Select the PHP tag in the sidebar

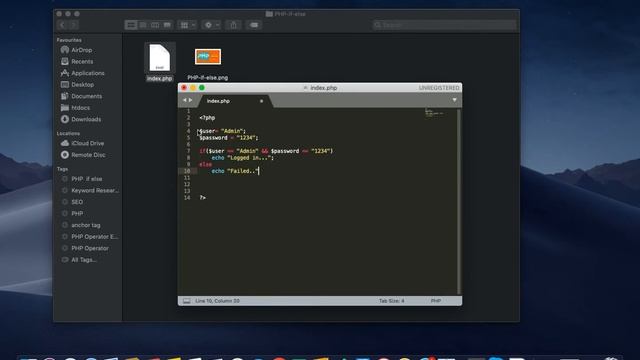point(77,214)
